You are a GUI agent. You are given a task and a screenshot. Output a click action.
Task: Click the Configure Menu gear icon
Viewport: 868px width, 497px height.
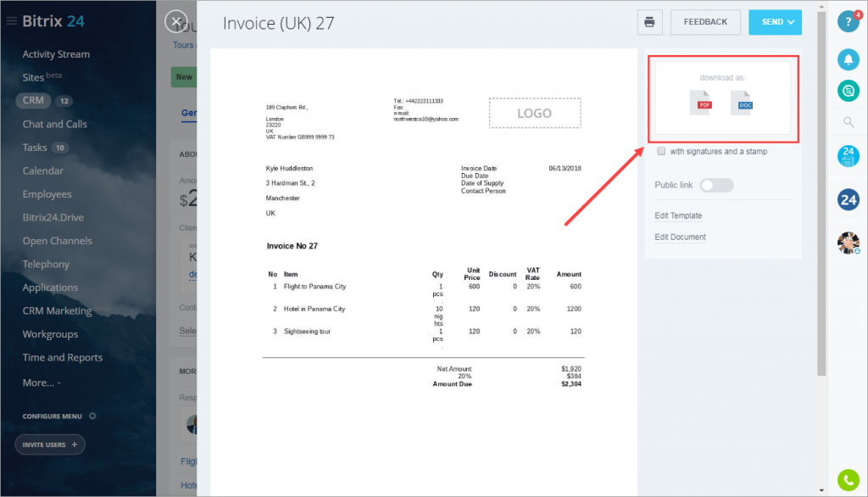[x=92, y=416]
